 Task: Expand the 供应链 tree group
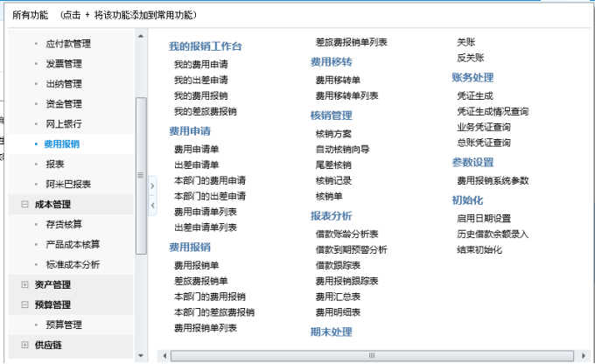click(x=24, y=345)
